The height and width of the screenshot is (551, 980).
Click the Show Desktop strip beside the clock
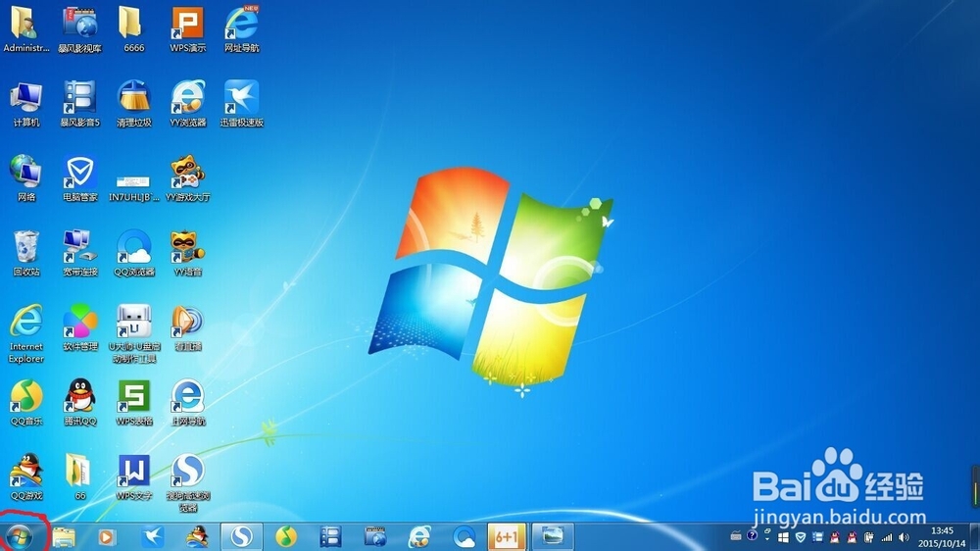click(974, 537)
